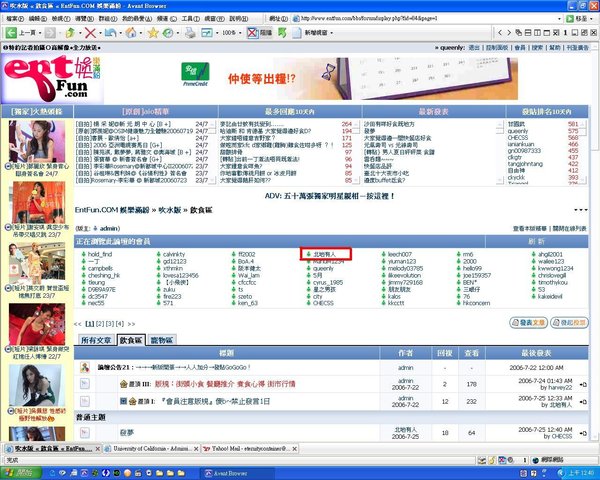Close the University of California tab
600x480 pixels.
tap(196, 449)
